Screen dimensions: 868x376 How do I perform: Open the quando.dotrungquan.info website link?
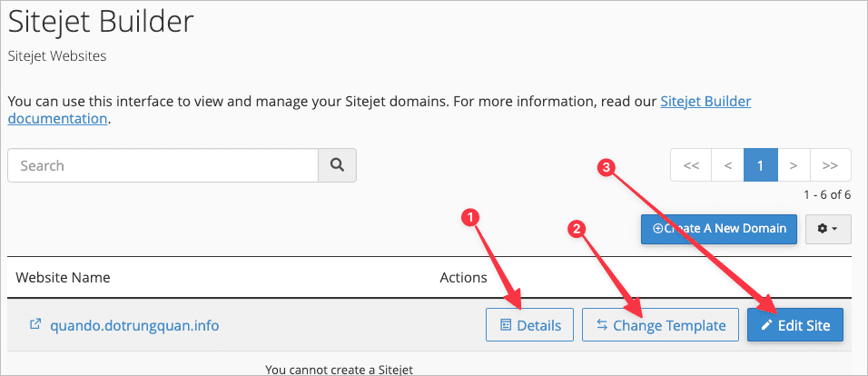[134, 325]
